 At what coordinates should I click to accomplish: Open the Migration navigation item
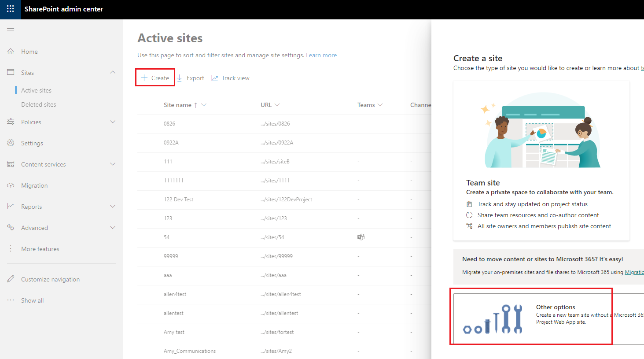click(x=34, y=185)
